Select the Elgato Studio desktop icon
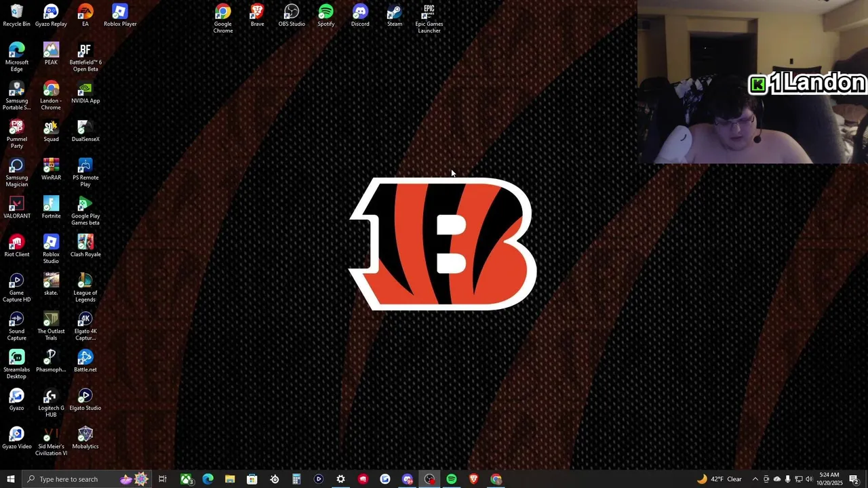Screen dimensions: 868x488 coord(85,401)
